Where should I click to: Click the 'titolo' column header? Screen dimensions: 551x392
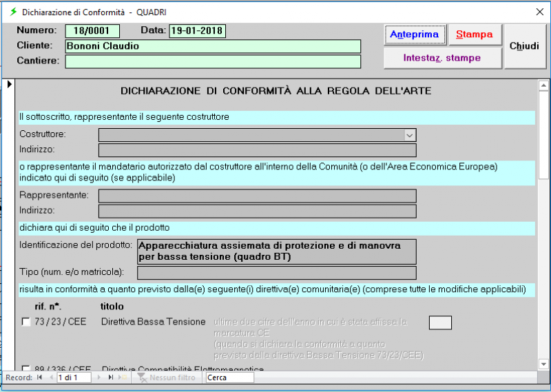(x=112, y=307)
